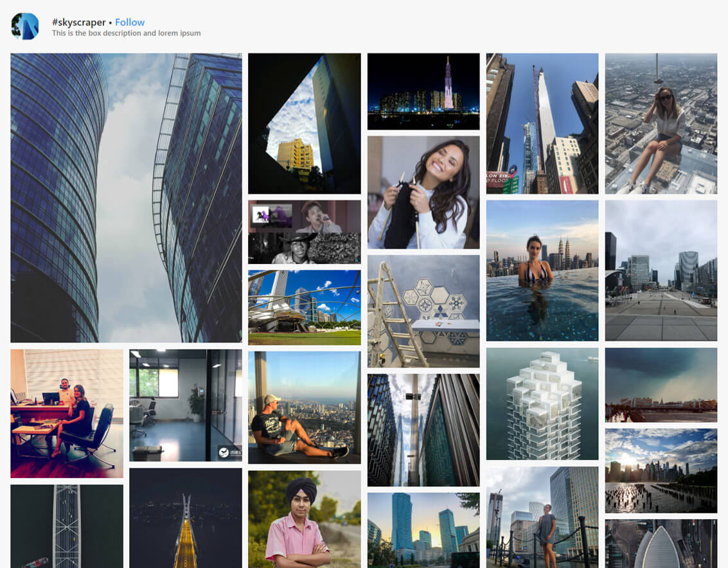Open the upward view between dark facades photo
This screenshot has height=568, width=728.
click(x=423, y=430)
